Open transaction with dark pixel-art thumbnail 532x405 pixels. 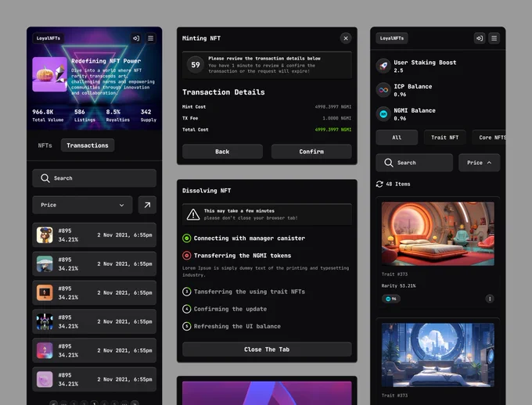(95, 321)
